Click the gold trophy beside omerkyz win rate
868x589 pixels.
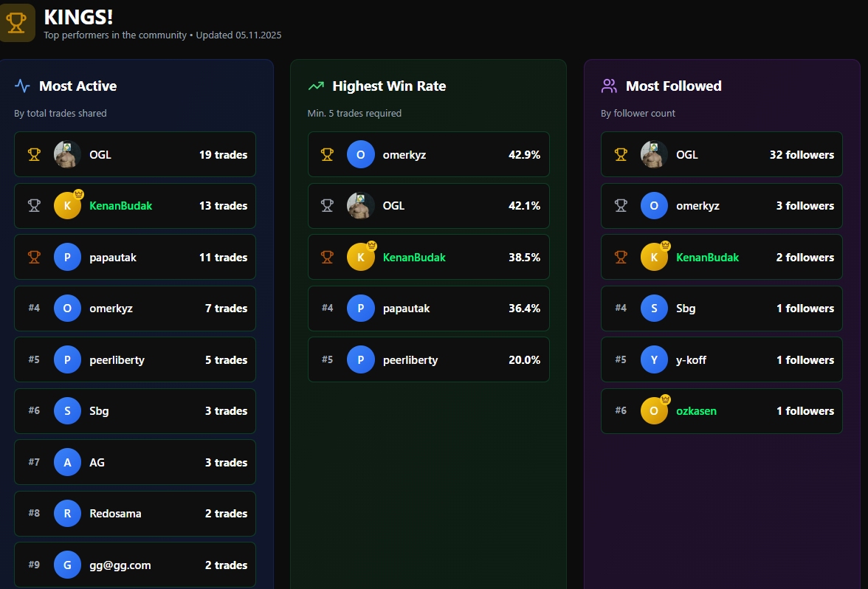point(327,154)
